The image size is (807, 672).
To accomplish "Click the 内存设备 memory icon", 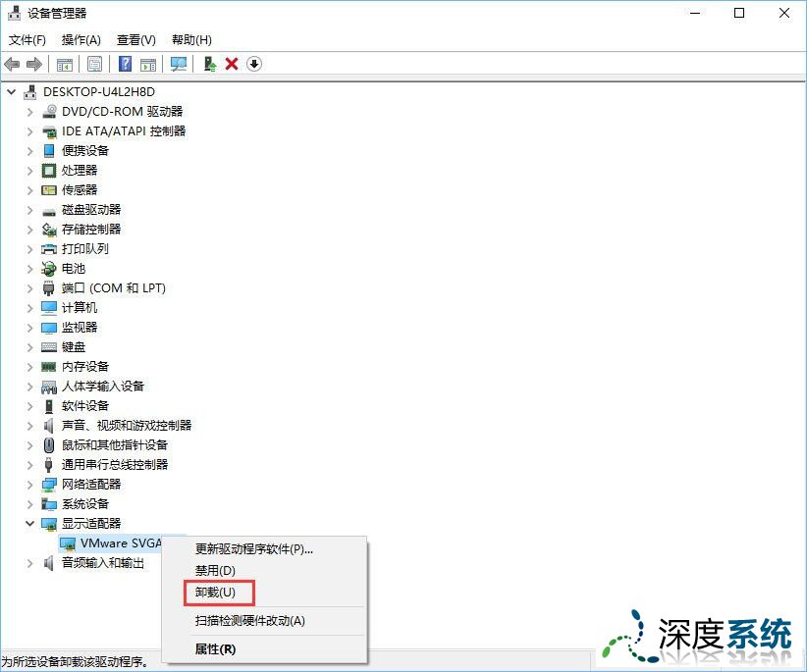I will pyautogui.click(x=49, y=367).
